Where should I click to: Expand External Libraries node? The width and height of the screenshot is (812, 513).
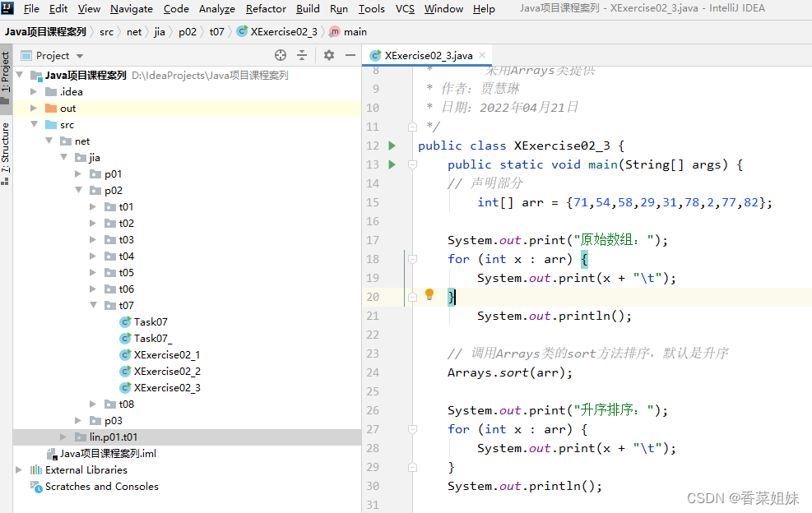click(19, 470)
